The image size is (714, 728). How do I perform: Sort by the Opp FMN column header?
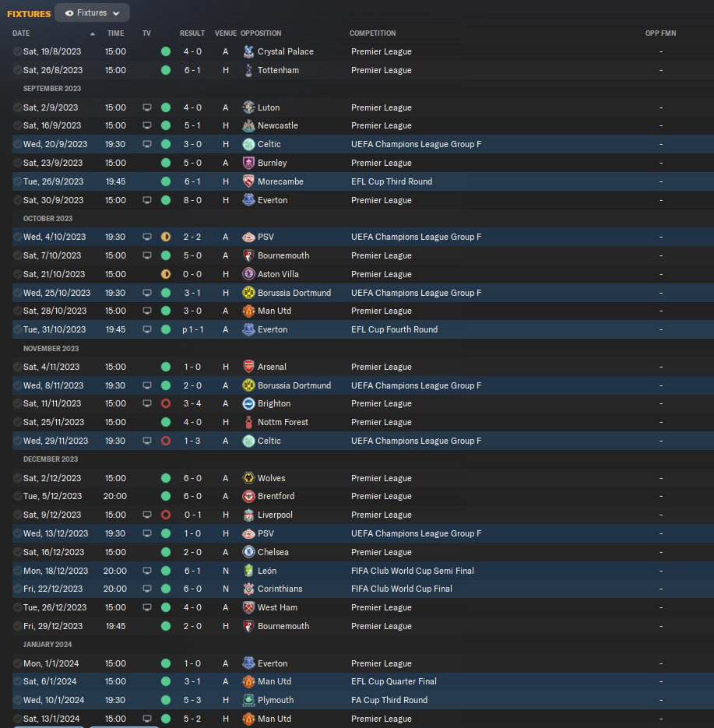pos(660,33)
